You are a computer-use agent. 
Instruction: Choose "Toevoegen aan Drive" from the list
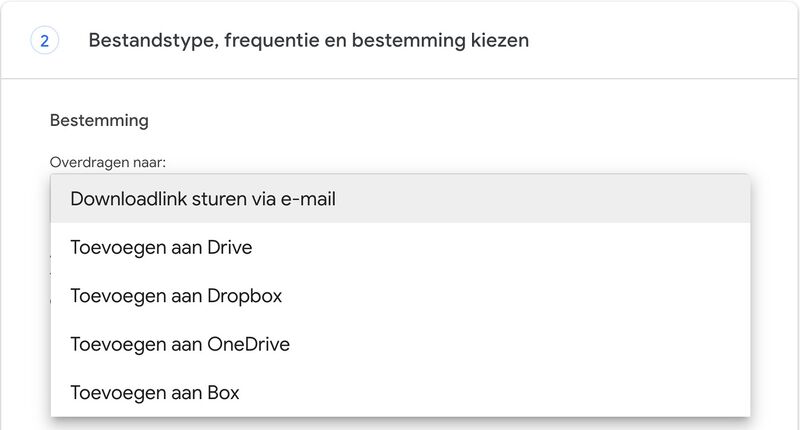161,247
